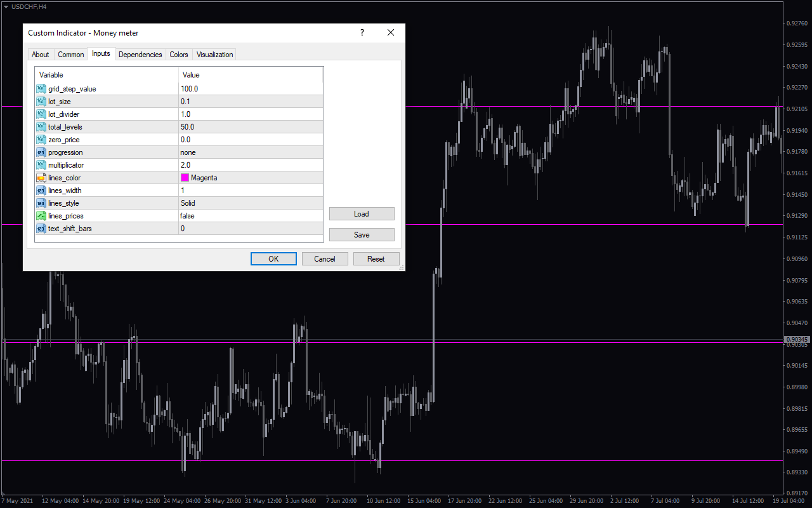The image size is (812, 508).
Task: Edit the lines_width value 1
Action: click(251, 190)
